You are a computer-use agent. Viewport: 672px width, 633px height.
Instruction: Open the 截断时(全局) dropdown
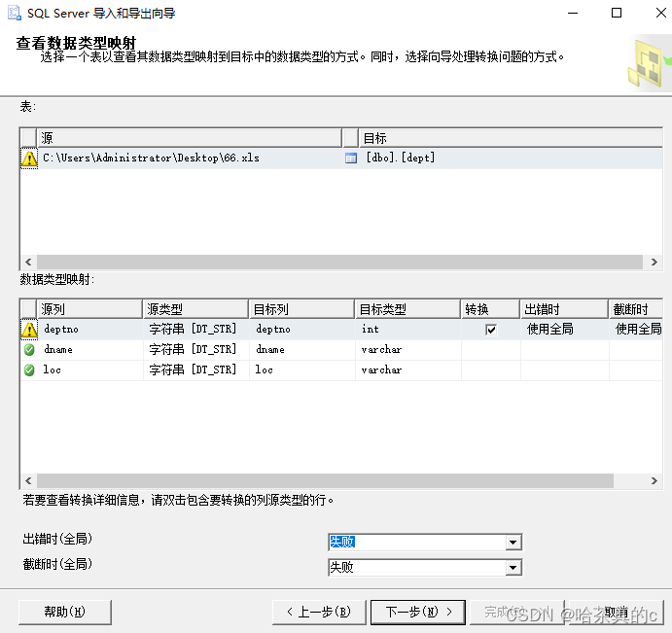pos(513,568)
